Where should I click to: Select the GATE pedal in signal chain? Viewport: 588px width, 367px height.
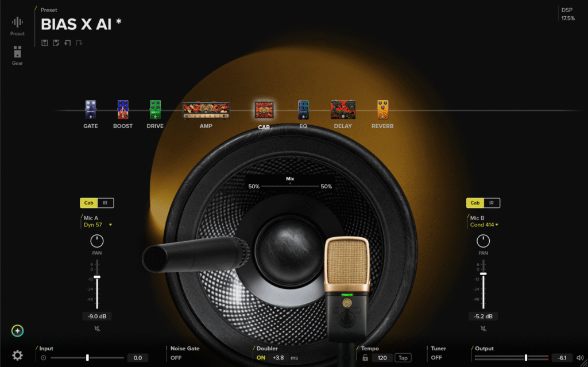(x=90, y=110)
